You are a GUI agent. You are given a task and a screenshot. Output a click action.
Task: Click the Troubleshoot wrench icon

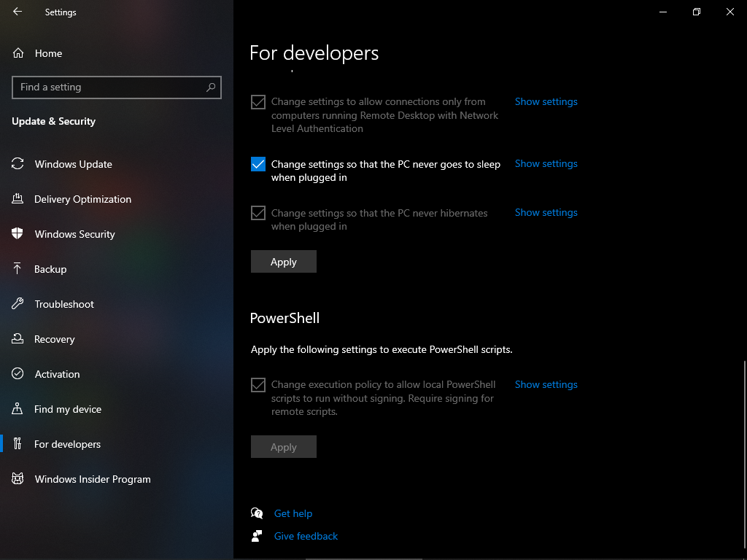(x=18, y=304)
